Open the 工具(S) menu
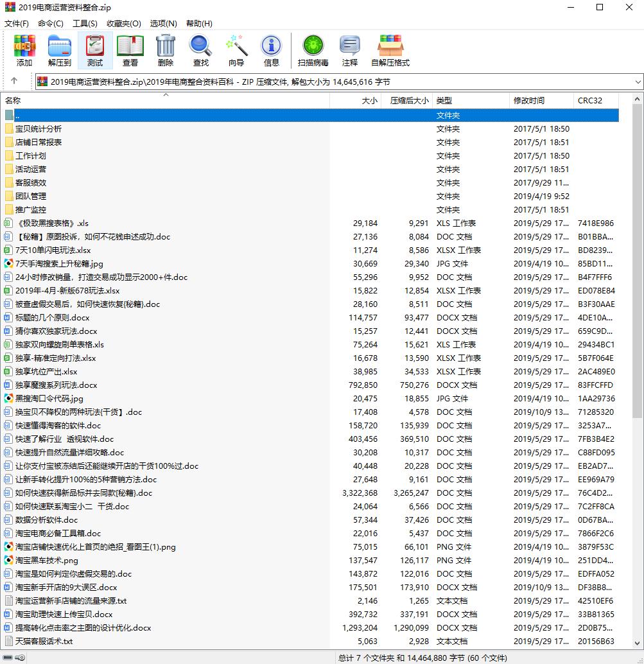Screen dimensions: 644x664 click(85, 23)
